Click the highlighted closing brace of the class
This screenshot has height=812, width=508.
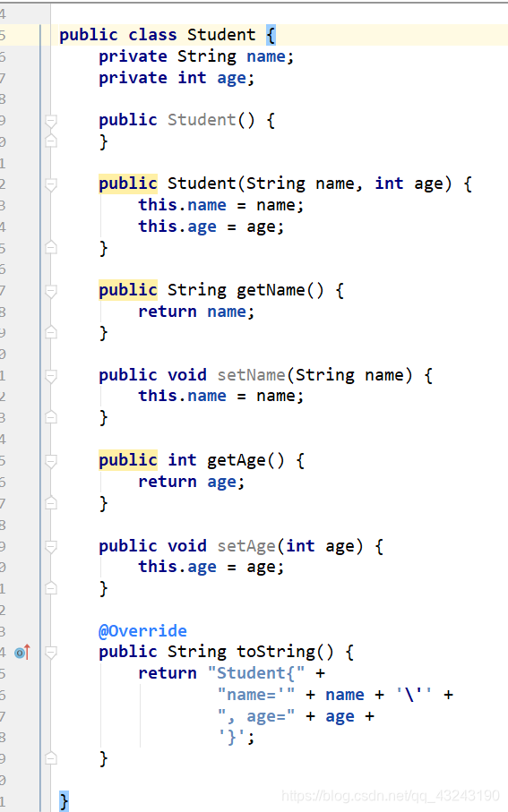pyautogui.click(x=64, y=801)
